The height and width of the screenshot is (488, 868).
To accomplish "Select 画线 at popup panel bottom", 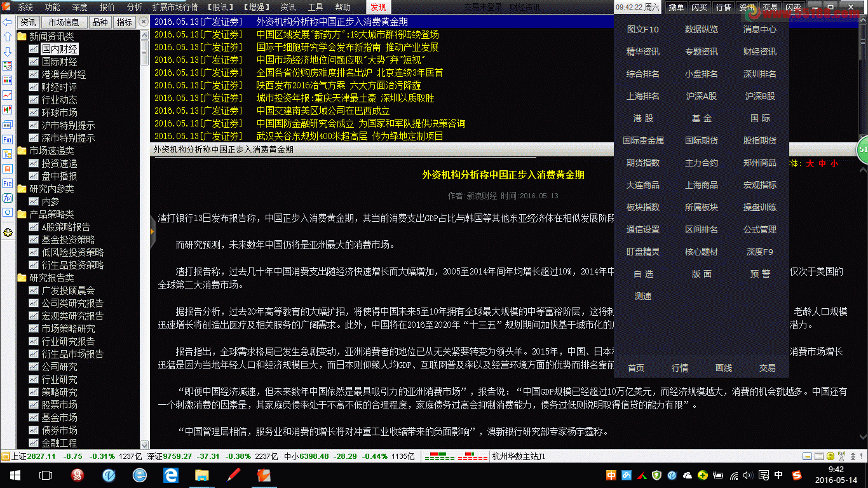I will click(x=724, y=368).
